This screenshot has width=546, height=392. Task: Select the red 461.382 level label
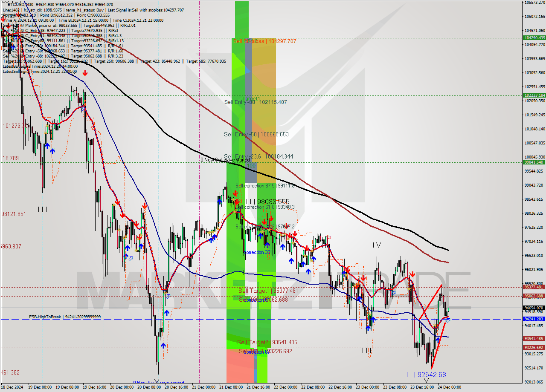click(x=11, y=372)
